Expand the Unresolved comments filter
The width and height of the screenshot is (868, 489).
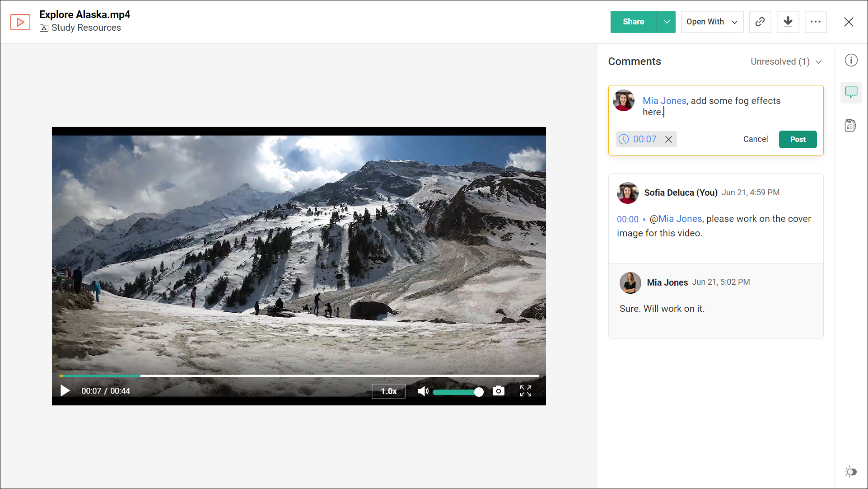coord(786,61)
